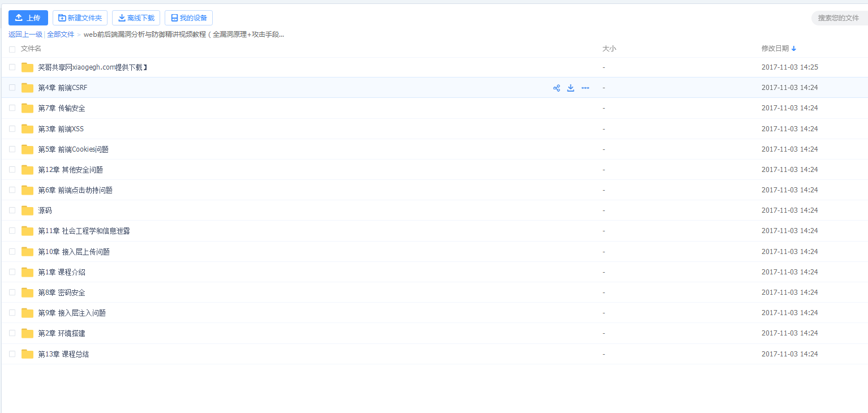
Task: Open folder name 第1章 课程介绍
Action: click(x=62, y=272)
